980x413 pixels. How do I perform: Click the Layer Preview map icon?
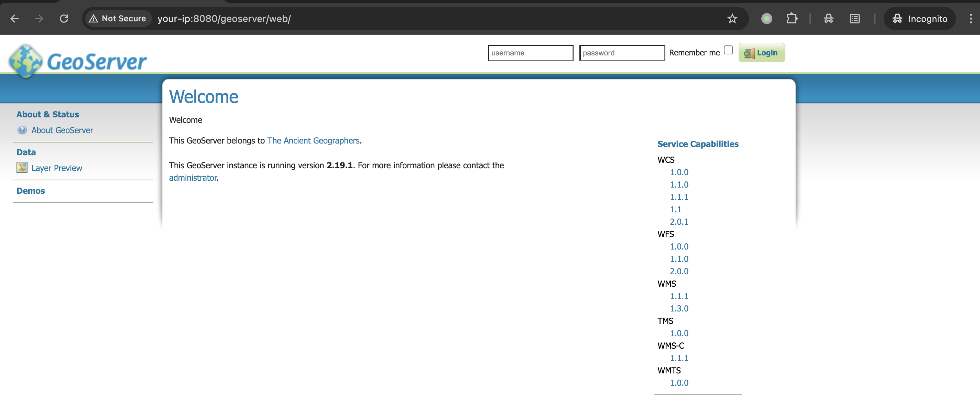pyautogui.click(x=22, y=168)
